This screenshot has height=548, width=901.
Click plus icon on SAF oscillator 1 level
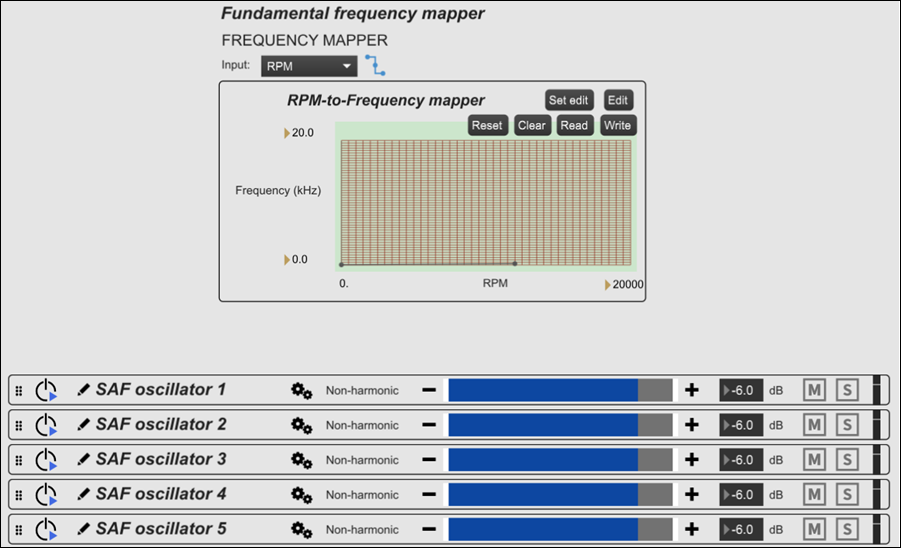coord(692,390)
